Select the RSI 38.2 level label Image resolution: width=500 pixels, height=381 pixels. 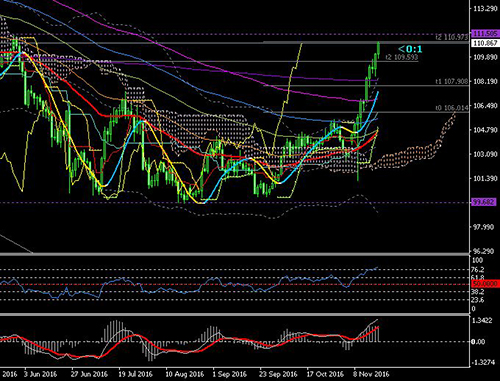tap(478, 292)
